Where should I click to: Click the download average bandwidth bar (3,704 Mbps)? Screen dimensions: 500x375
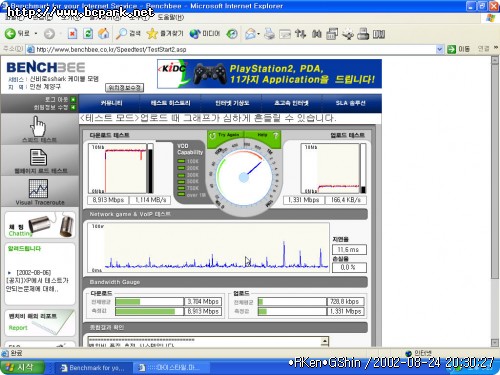pyautogui.click(x=149, y=302)
